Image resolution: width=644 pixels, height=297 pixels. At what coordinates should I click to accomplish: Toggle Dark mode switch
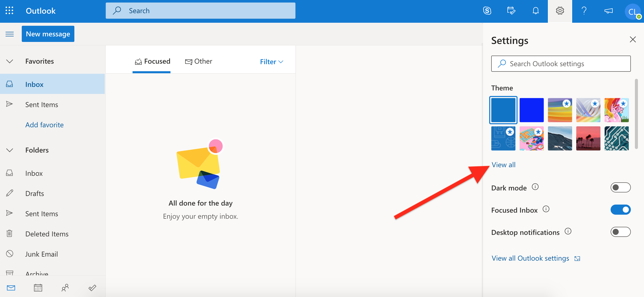pyautogui.click(x=620, y=187)
